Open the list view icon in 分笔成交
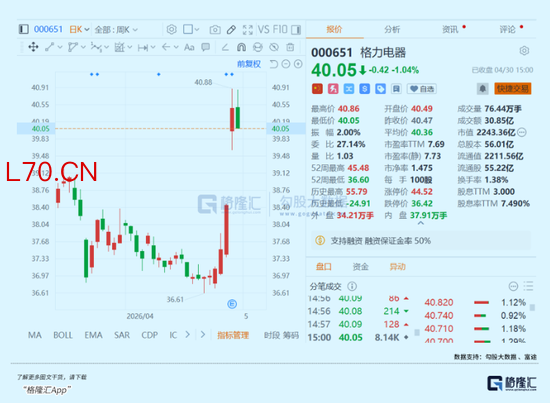The width and height of the screenshot is (550, 403). tap(528, 286)
